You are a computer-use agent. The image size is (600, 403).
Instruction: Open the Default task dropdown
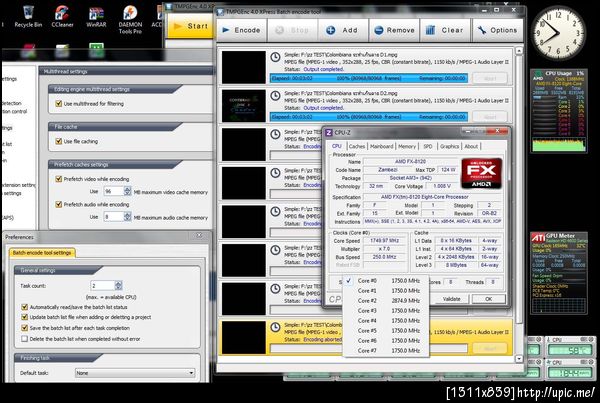pos(135,373)
